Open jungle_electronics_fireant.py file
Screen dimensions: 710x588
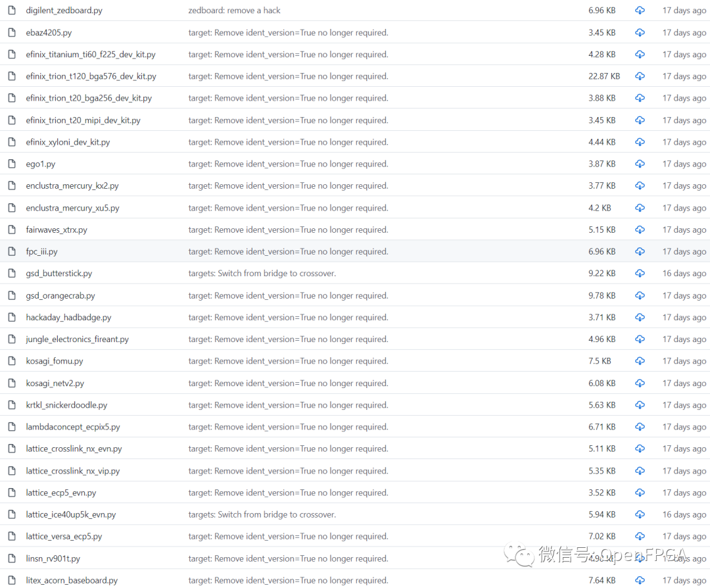click(77, 339)
